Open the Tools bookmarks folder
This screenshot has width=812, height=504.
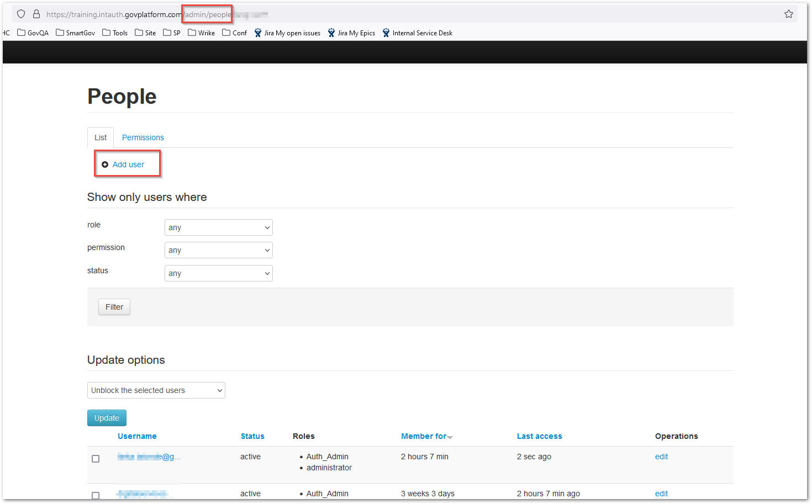[x=115, y=33]
